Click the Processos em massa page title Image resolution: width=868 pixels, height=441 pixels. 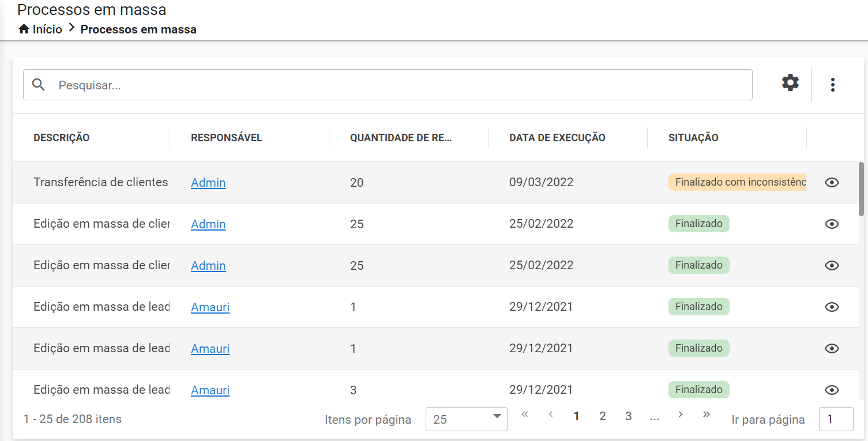coord(92,10)
